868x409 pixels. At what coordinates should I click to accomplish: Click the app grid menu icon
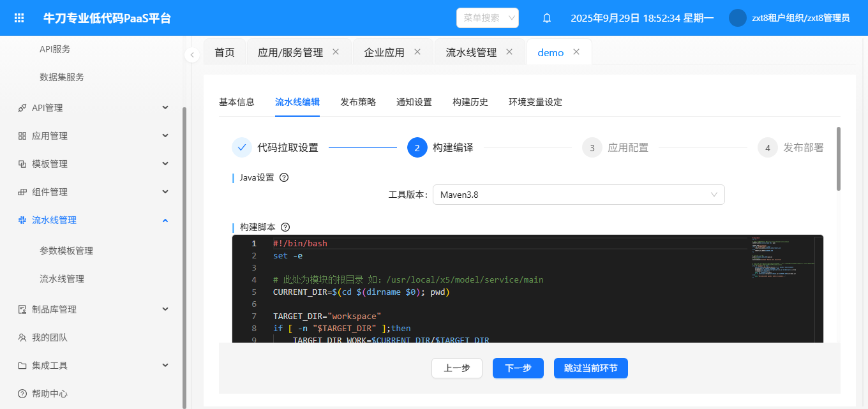pyautogui.click(x=19, y=18)
